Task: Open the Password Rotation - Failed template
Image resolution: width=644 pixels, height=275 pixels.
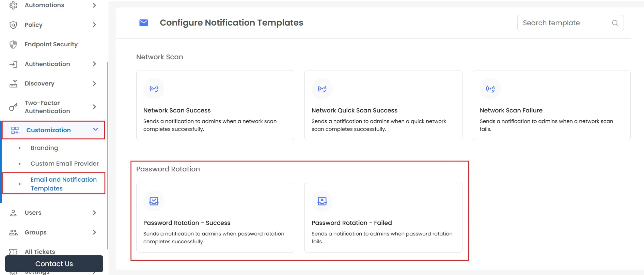Action: [x=383, y=218]
